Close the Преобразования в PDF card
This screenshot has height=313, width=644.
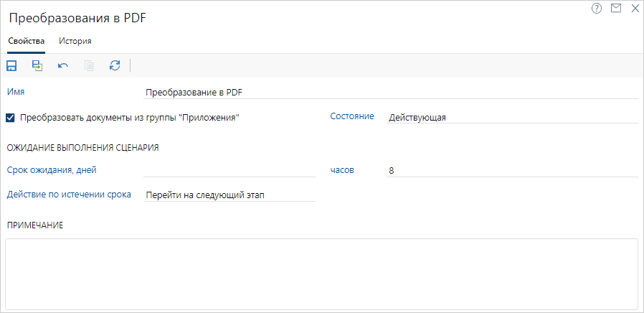click(x=635, y=9)
